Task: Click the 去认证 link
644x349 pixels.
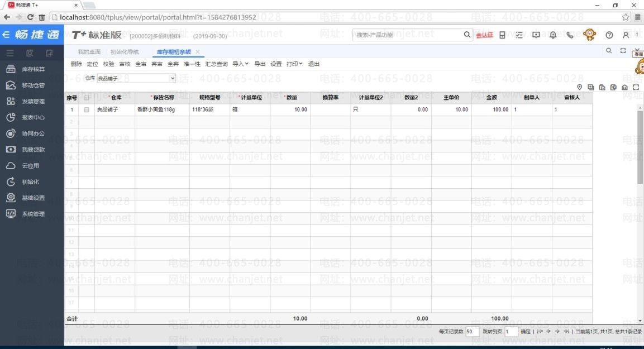Action: click(484, 35)
